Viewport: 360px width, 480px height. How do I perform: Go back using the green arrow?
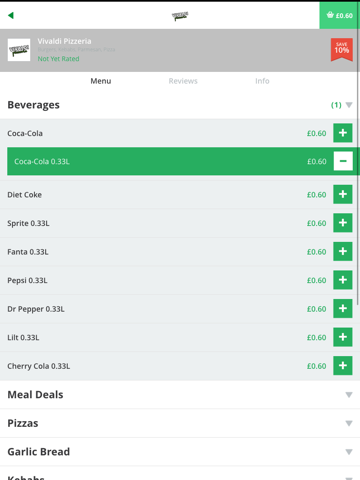point(11,15)
